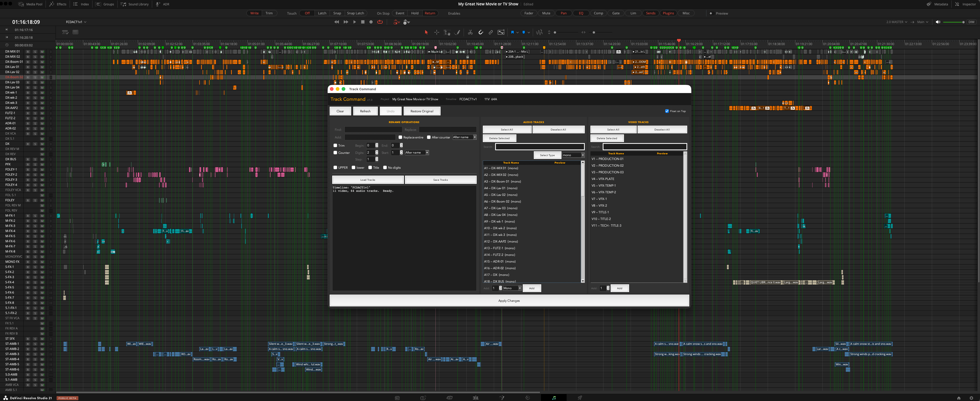Check the UPPER case option
The height and width of the screenshot is (401, 980).
point(335,168)
